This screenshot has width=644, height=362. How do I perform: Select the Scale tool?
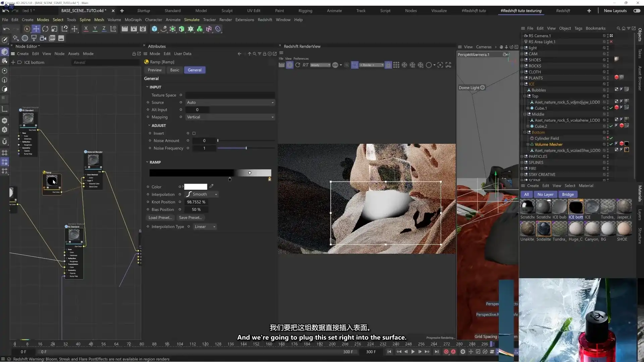click(54, 29)
